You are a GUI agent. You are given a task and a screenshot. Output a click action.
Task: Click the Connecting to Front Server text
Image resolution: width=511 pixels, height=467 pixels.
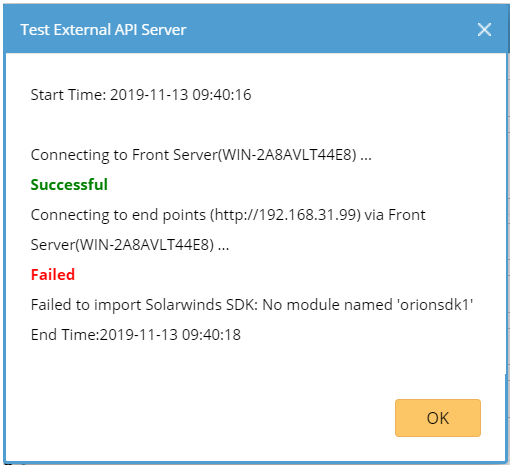(x=124, y=155)
